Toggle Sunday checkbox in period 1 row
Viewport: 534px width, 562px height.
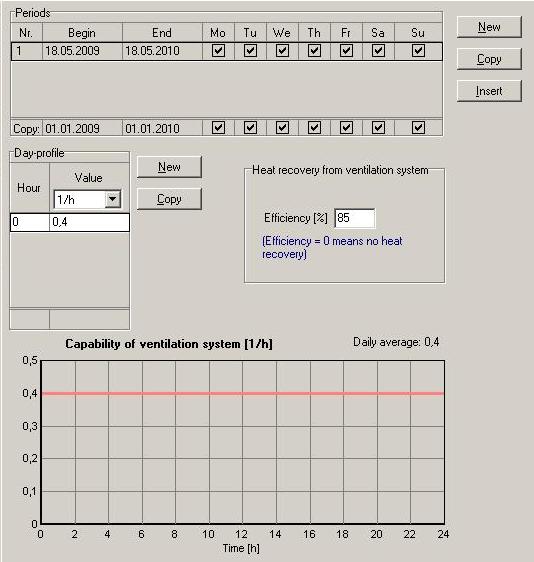(418, 51)
